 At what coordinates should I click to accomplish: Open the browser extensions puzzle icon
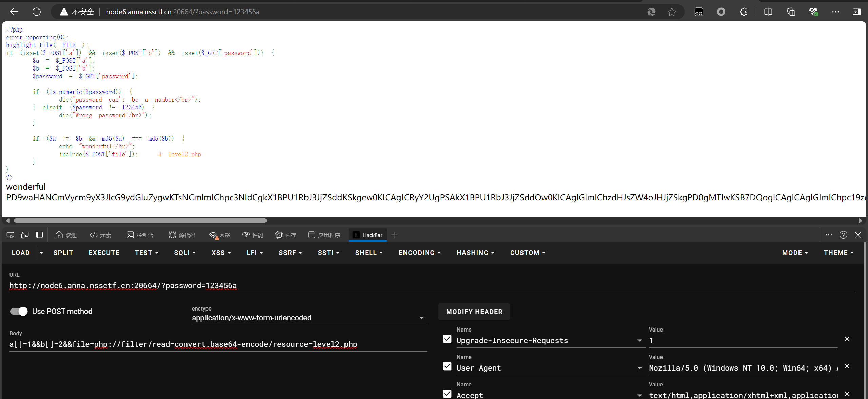click(744, 12)
